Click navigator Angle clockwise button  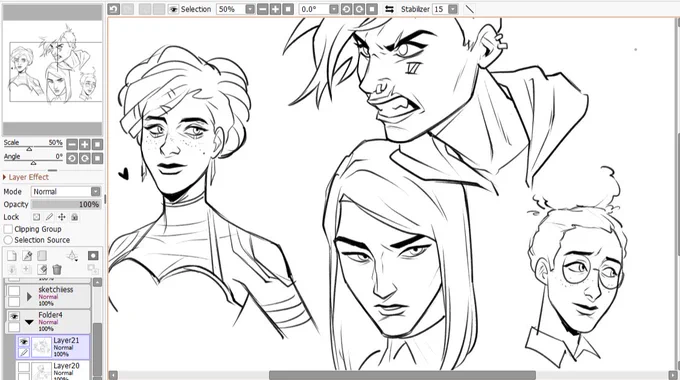[85, 158]
